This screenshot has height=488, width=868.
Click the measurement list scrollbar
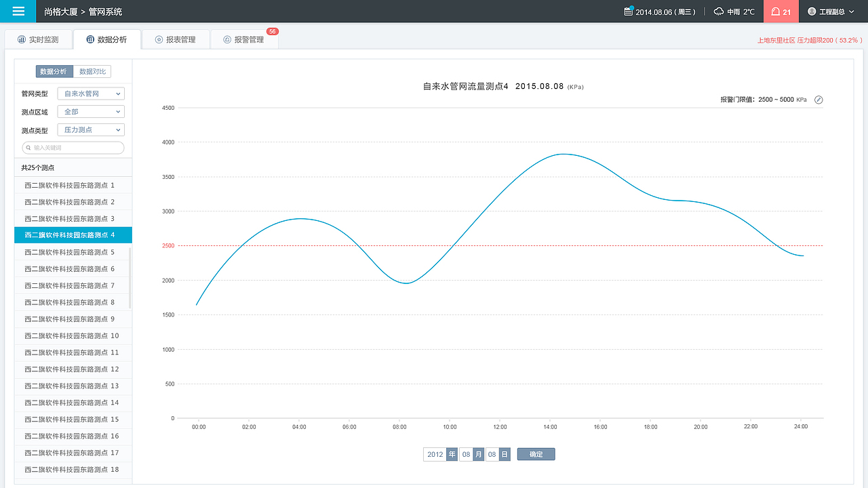(130, 278)
